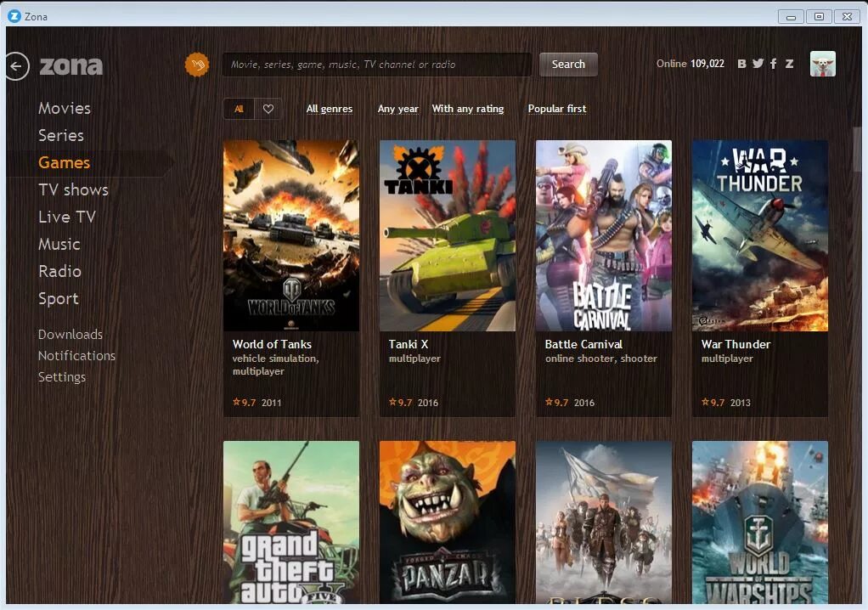Viewport: 868px width, 610px height.
Task: Open the Bless game poster with flag
Action: tap(604, 522)
